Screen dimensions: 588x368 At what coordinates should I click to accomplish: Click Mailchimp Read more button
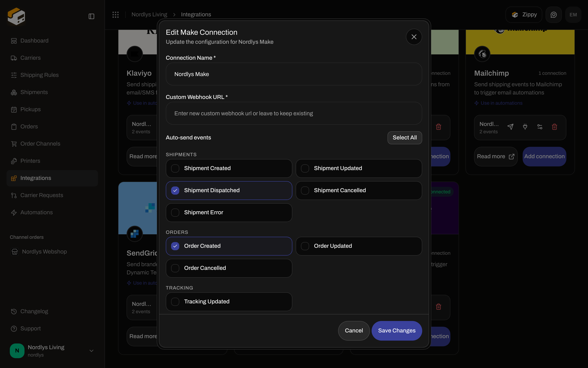(496, 156)
